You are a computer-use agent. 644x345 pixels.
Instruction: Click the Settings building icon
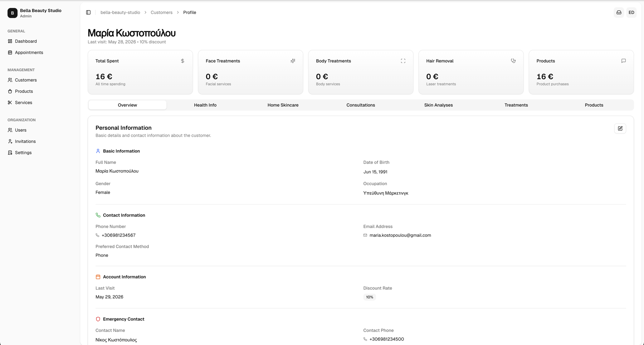pos(10,153)
